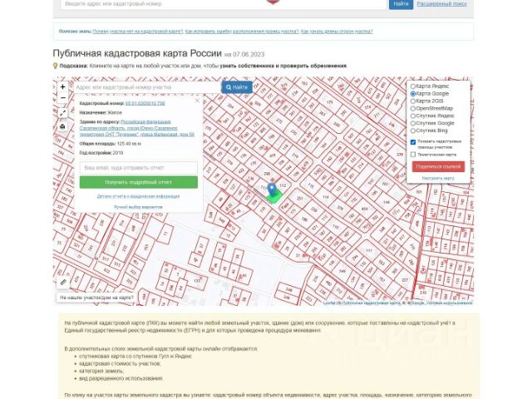Activate the ruler measurement tool

tap(63, 282)
